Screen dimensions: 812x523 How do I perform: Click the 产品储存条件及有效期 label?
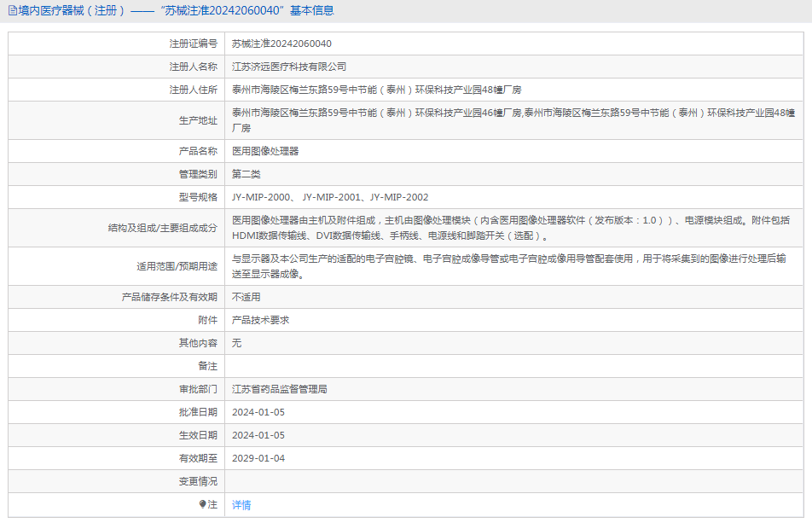(x=170, y=297)
